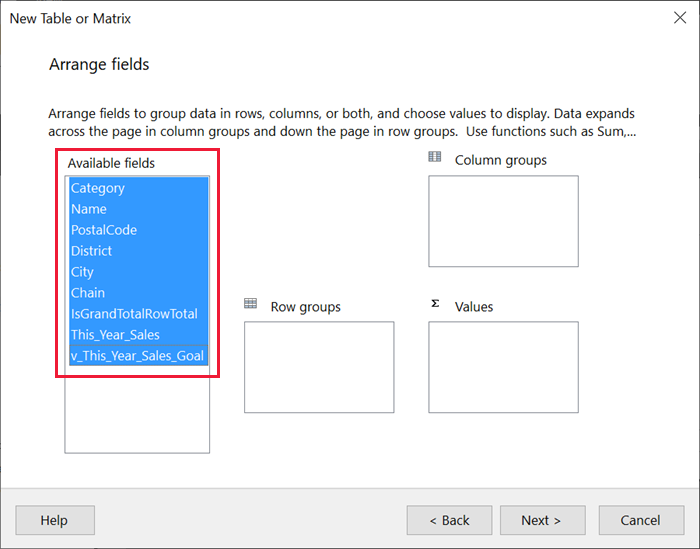
Task: Cancel the table wizard
Action: click(x=641, y=520)
